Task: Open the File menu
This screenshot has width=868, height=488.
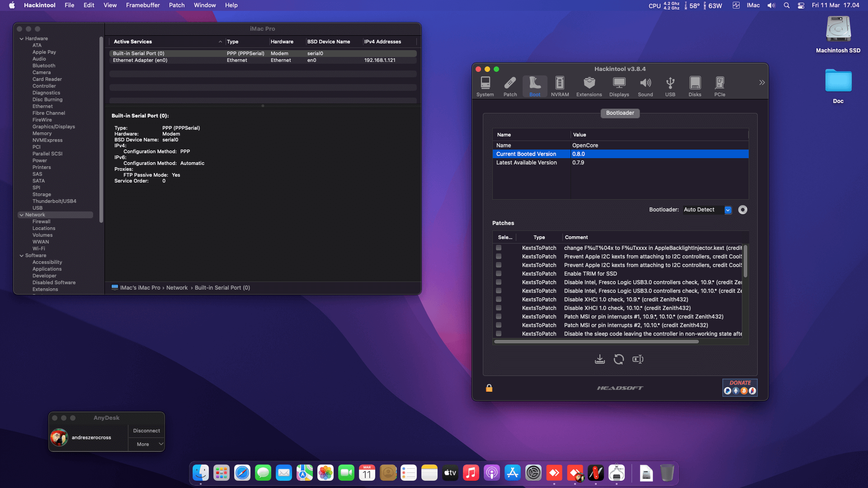Action: click(x=70, y=5)
